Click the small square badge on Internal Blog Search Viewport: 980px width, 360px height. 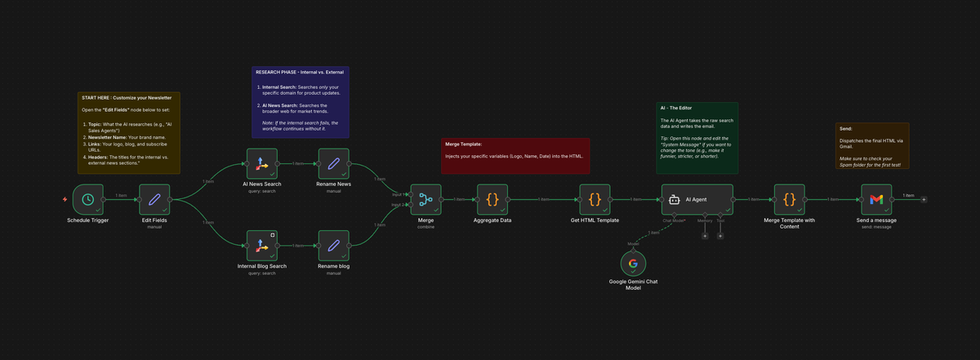[273, 235]
